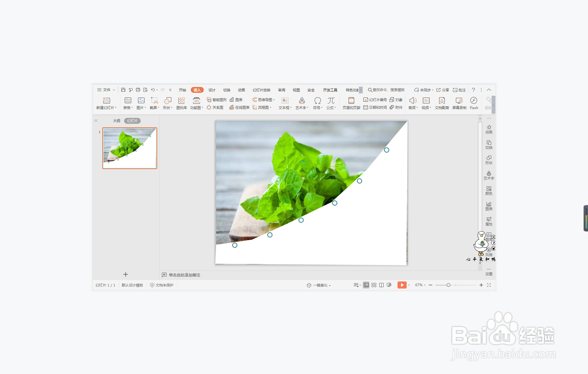This screenshot has height=374, width=588.
Task: Switch to slide sorter grid view
Action: (374, 285)
